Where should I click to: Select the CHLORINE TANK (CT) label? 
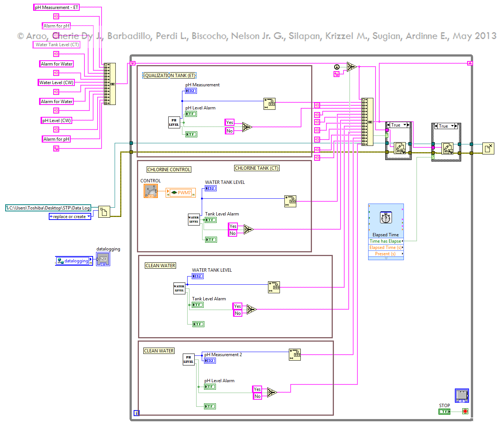(256, 168)
